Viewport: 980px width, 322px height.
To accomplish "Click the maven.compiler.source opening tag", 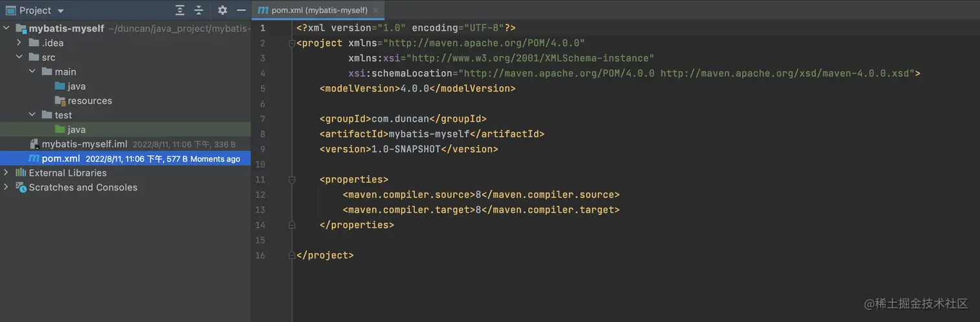I will 409,194.
